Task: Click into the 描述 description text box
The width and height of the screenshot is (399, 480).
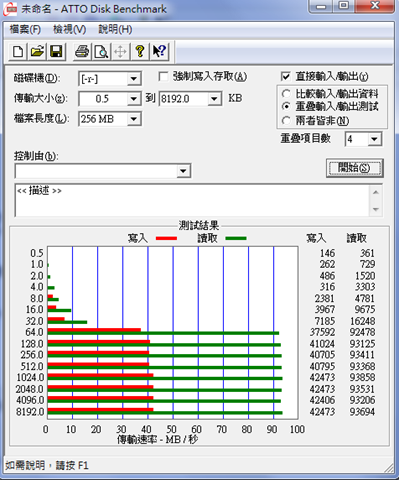Action: [x=192, y=200]
